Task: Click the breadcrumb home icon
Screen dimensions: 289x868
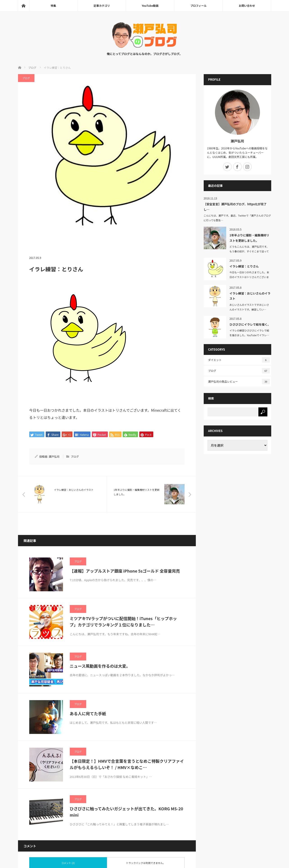Action: pos(20,68)
